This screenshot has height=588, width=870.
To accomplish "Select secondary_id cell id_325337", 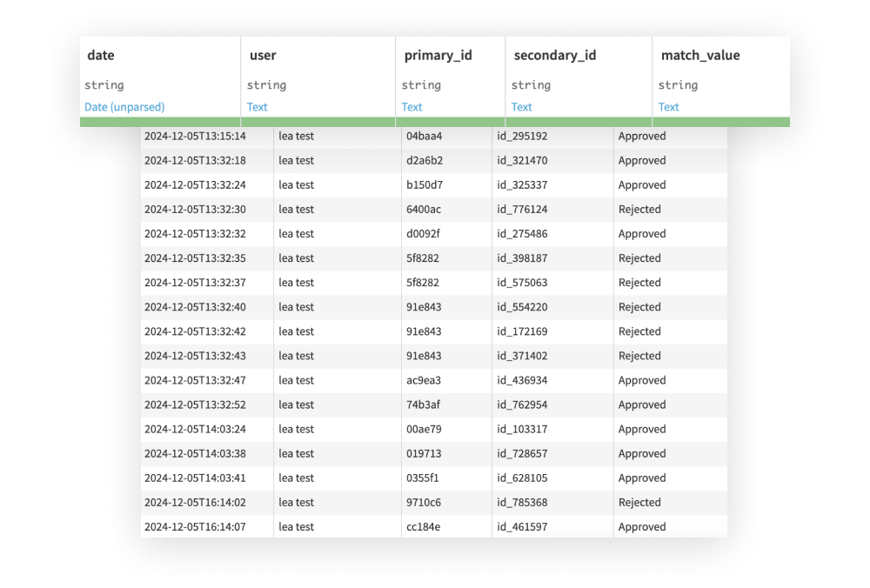I will (x=522, y=185).
